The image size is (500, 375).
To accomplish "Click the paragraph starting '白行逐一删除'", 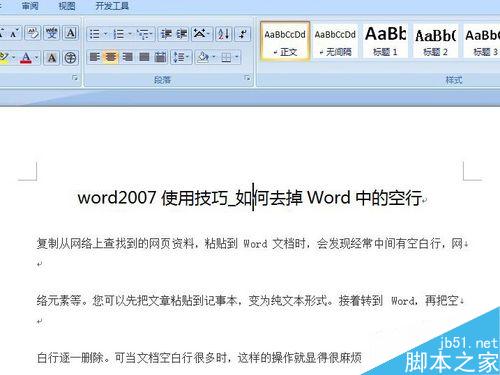I will [x=199, y=358].
